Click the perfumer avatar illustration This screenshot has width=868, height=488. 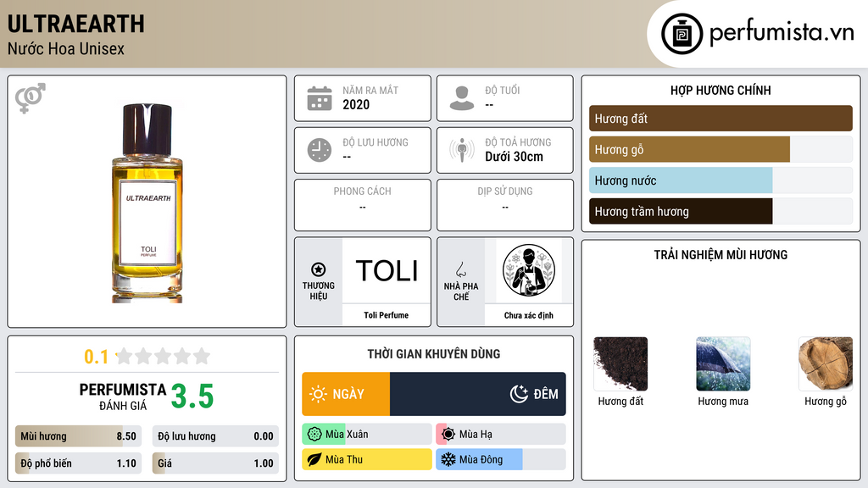click(x=529, y=270)
